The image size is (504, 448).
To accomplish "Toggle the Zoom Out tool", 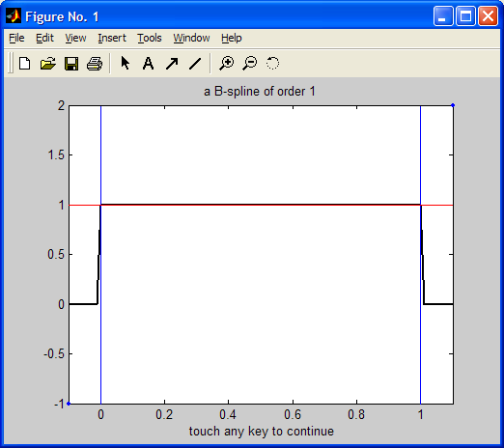I will 250,63.
